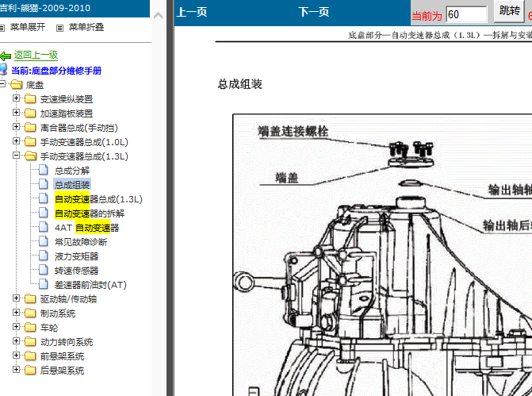532x396 pixels.
Task: Expand the 离合器总成(手动挡) node
Action: (x=16, y=127)
